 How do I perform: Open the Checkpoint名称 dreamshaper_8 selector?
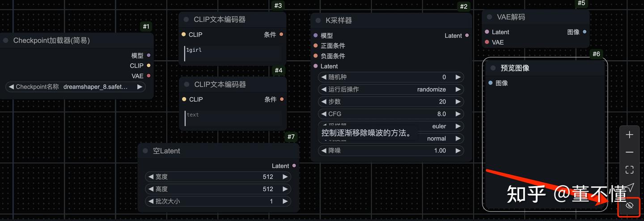[76, 87]
